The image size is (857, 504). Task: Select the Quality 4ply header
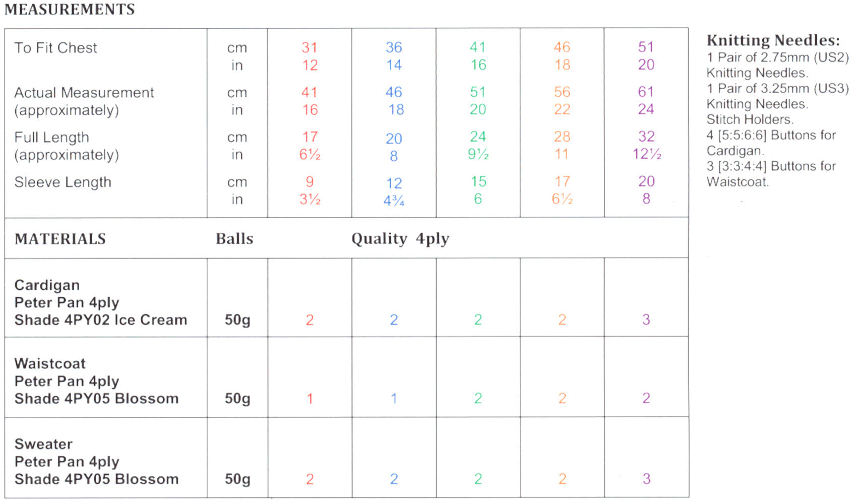[400, 239]
